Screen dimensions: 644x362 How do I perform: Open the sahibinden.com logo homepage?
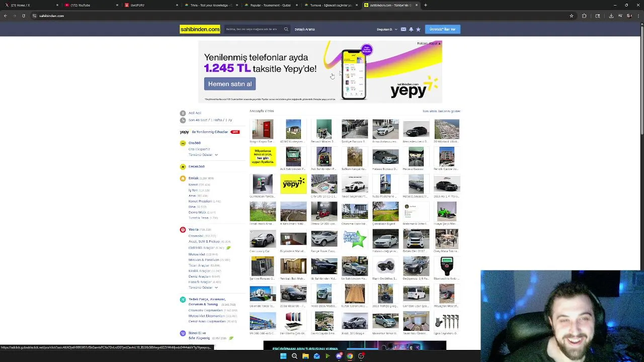(x=200, y=29)
